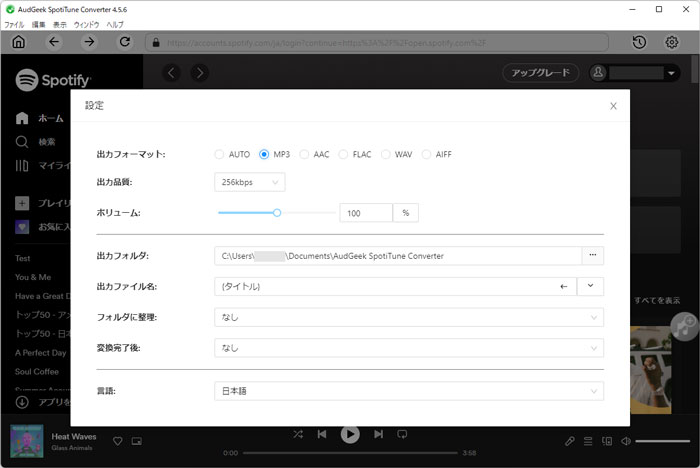700x468 pixels.
Task: Open the library icon in sidebar
Action: [x=22, y=166]
